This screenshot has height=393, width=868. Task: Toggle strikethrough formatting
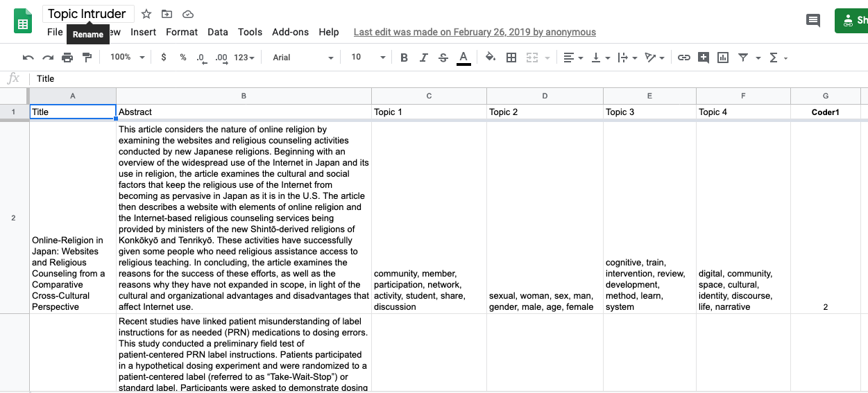443,58
